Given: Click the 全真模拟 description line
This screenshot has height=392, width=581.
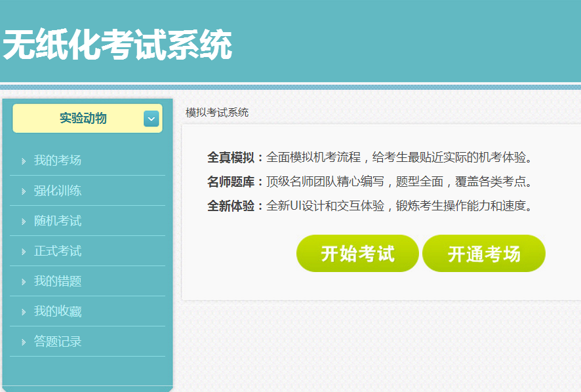Looking at the screenshot, I should 370,157.
